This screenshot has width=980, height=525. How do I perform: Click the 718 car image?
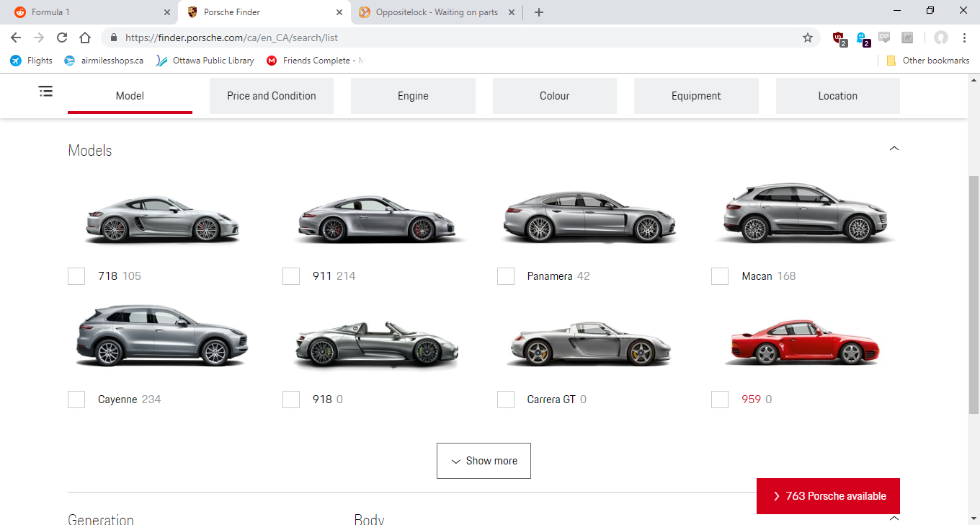click(x=161, y=219)
